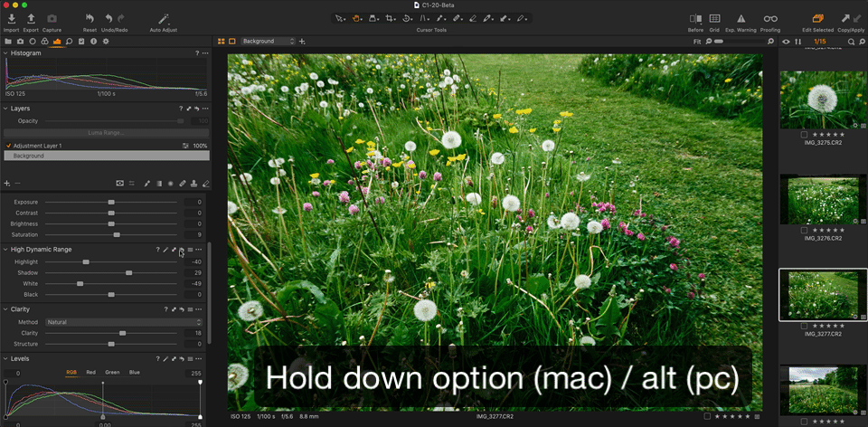Viewport: 868px width, 427px height.
Task: Collapse the High Dynamic Range panel
Action: [5, 250]
